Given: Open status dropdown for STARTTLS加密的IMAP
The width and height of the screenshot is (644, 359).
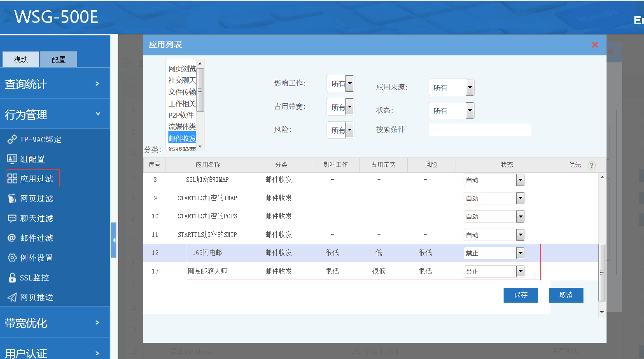Looking at the screenshot, I should point(494,198).
